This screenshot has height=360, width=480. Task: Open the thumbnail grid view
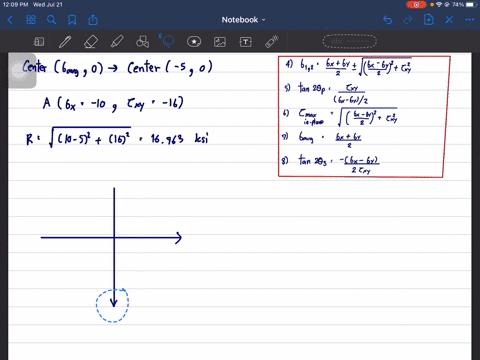coord(31,20)
